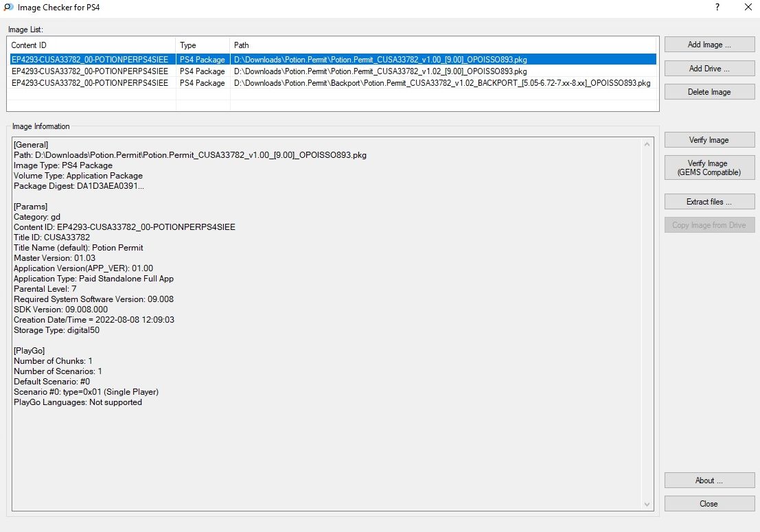This screenshot has height=532, width=760.
Task: Click the Volume Type: Application Package line
Action: tap(78, 176)
